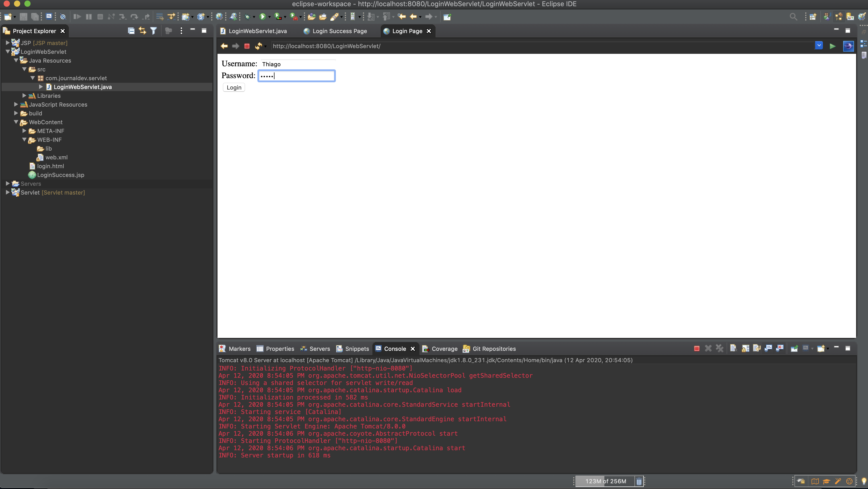This screenshot has height=489, width=868.
Task: Open the Coverage launch icon
Action: [x=279, y=17]
